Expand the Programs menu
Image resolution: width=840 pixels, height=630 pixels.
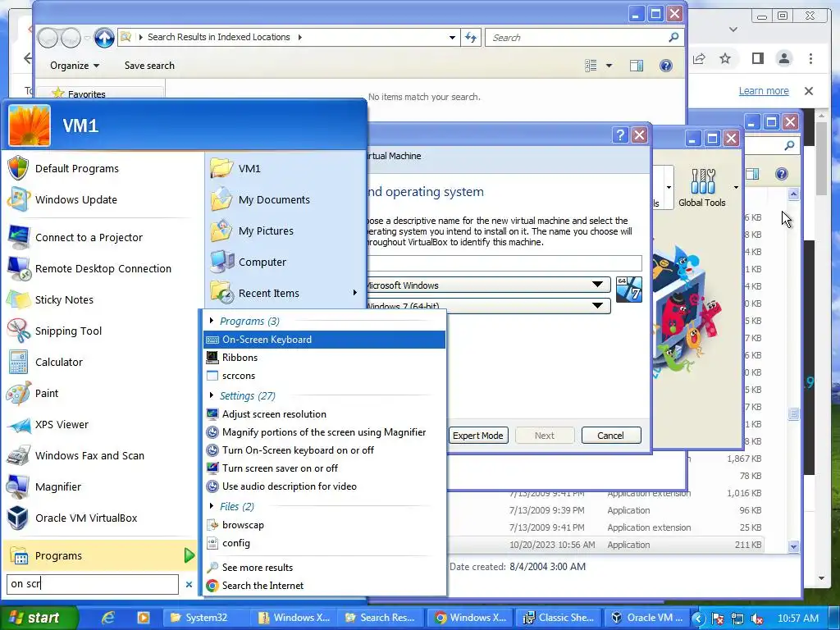point(99,555)
